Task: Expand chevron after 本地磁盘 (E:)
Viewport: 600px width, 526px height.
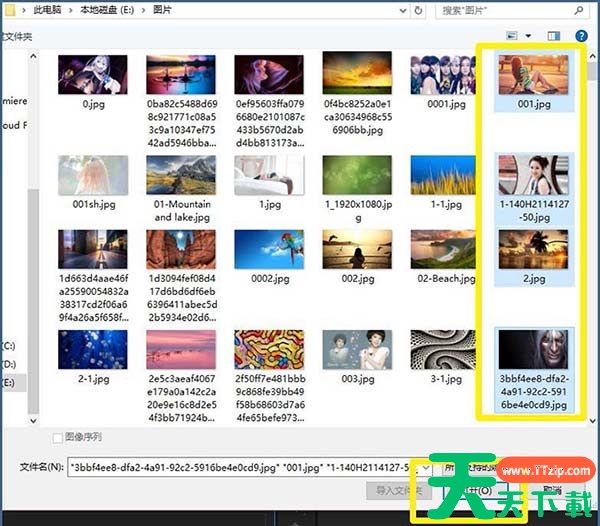Action: [143, 10]
